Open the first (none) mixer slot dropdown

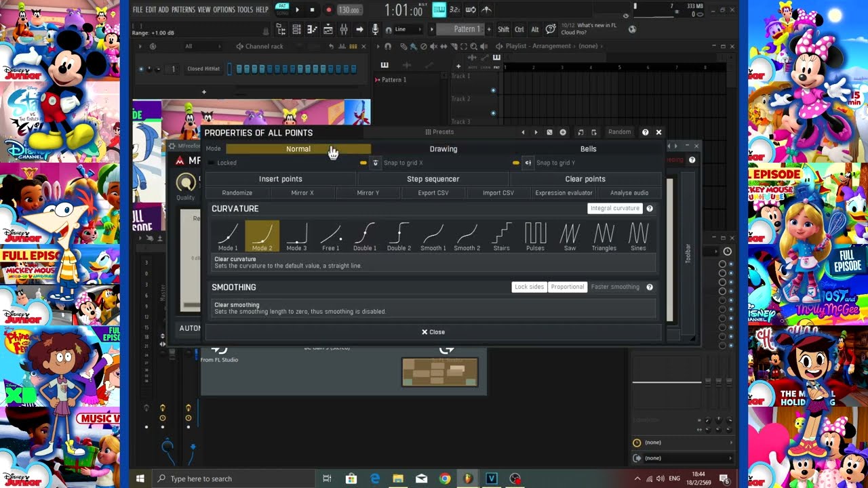click(x=684, y=443)
